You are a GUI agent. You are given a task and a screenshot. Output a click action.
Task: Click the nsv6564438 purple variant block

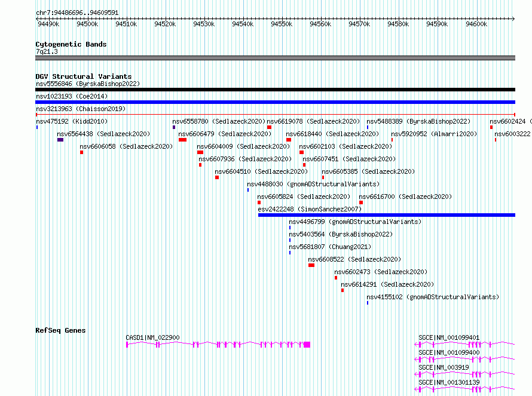(60, 140)
